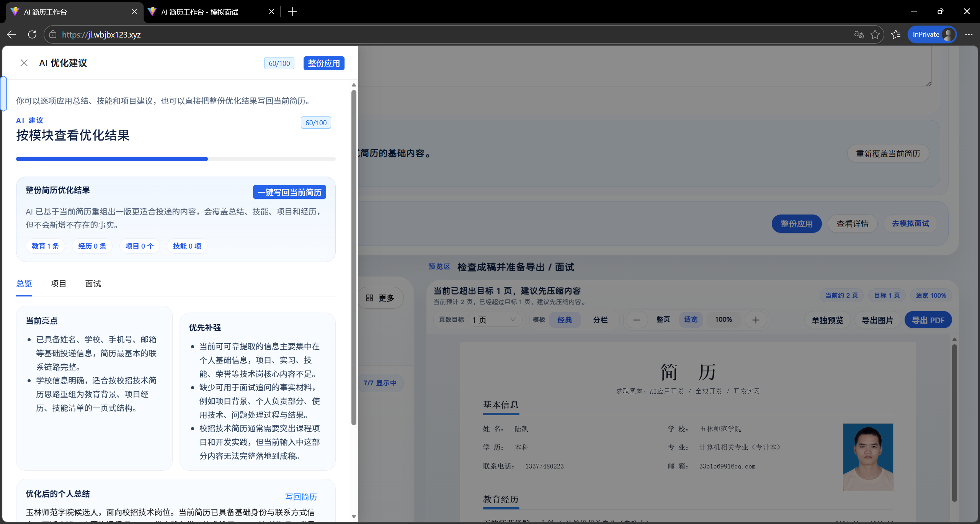The image size is (980, 524).
Task: Enable 整页 view mode
Action: click(x=663, y=319)
